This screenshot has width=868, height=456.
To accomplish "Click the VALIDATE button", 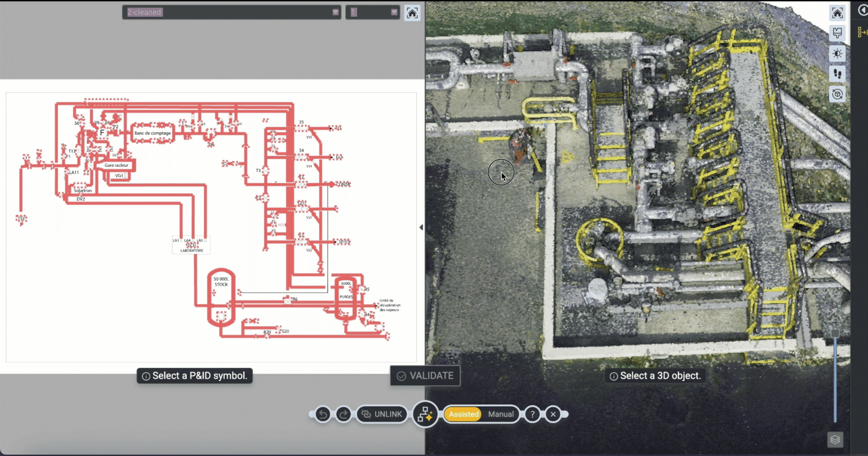I will tap(425, 376).
